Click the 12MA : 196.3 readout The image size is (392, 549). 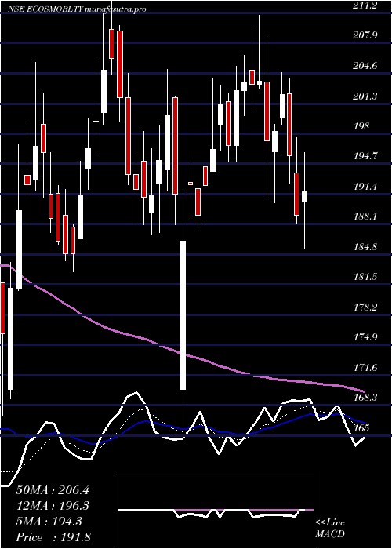[x=53, y=506]
